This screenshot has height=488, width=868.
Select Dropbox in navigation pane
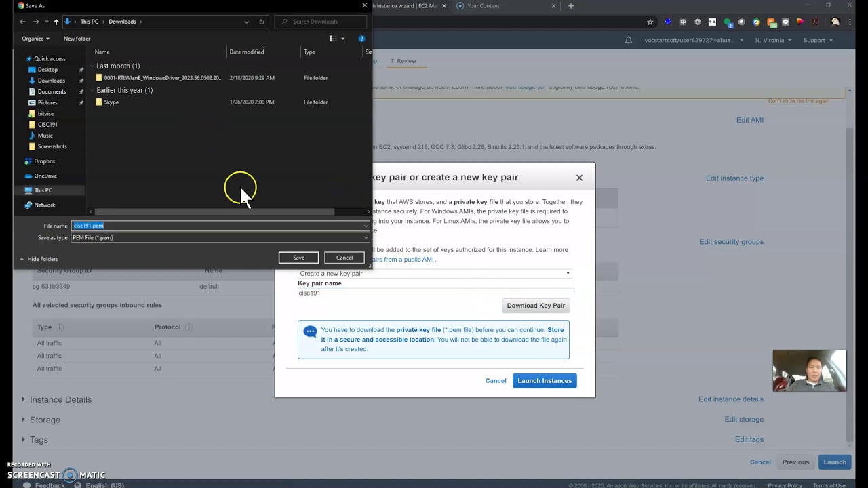45,161
